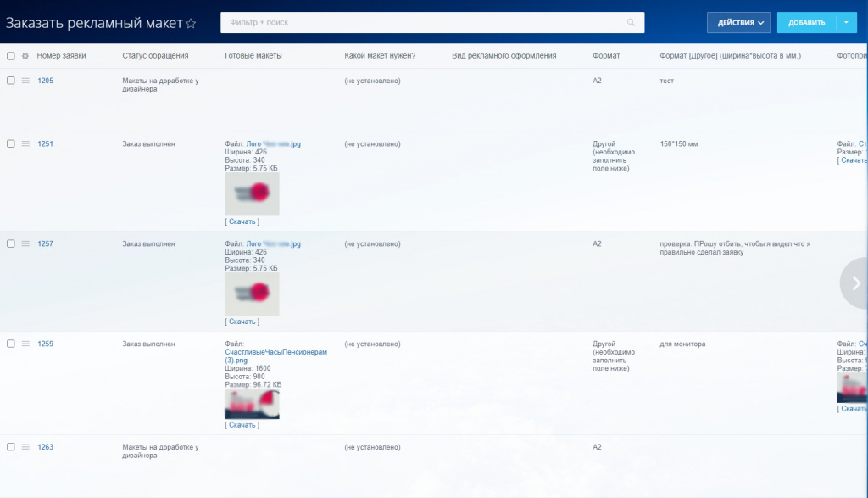This screenshot has height=498, width=868.
Task: Open row menu for request 1205
Action: point(25,81)
